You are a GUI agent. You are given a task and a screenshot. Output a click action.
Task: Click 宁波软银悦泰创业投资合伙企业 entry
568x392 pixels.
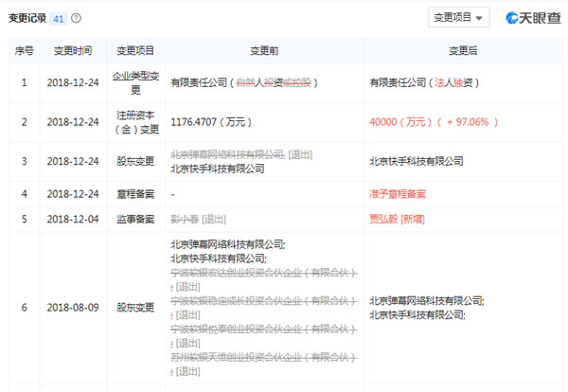coord(264,336)
